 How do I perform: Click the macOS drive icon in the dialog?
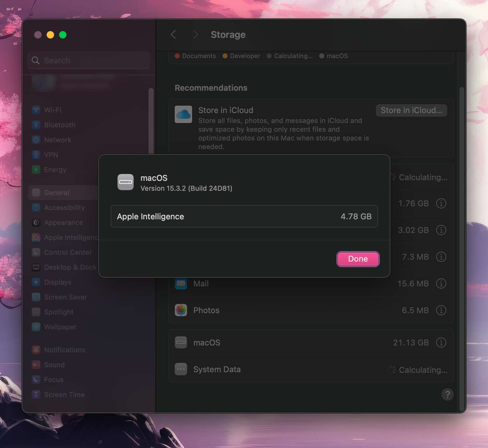click(126, 182)
